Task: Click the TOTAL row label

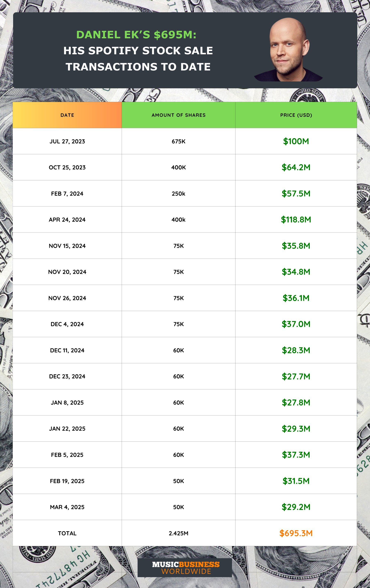Action: coord(67,533)
